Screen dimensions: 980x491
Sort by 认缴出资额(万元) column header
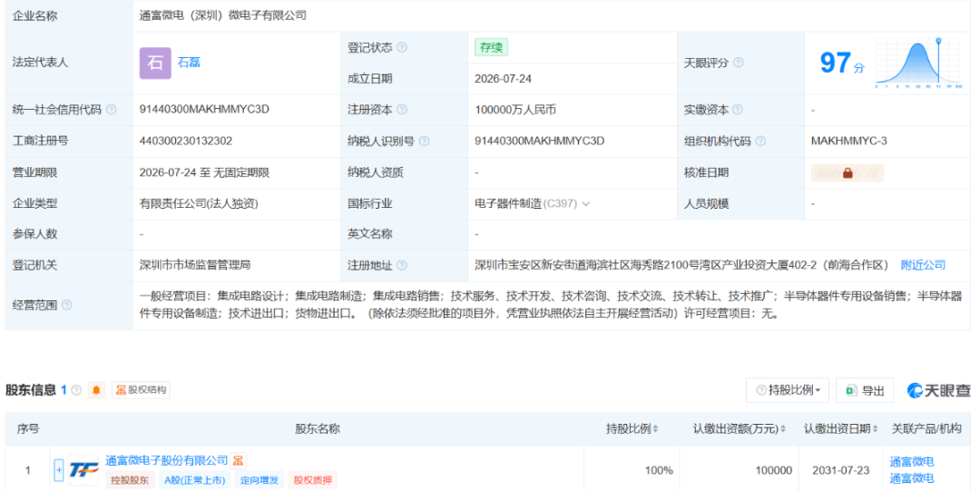click(x=740, y=429)
